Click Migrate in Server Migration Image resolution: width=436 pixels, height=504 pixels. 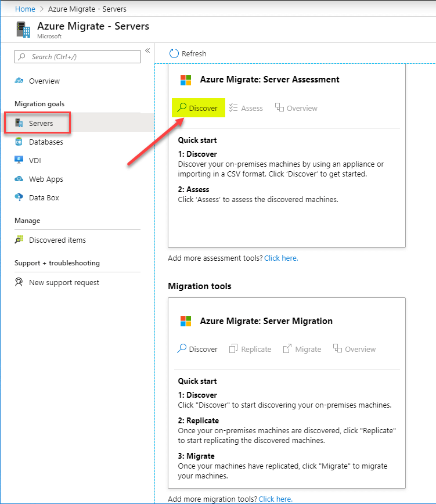(302, 349)
